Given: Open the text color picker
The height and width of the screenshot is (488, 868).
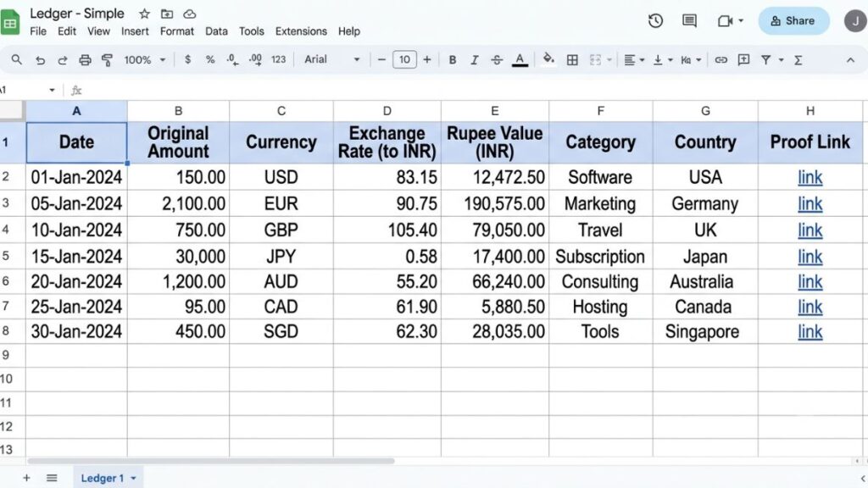Looking at the screenshot, I should [520, 60].
